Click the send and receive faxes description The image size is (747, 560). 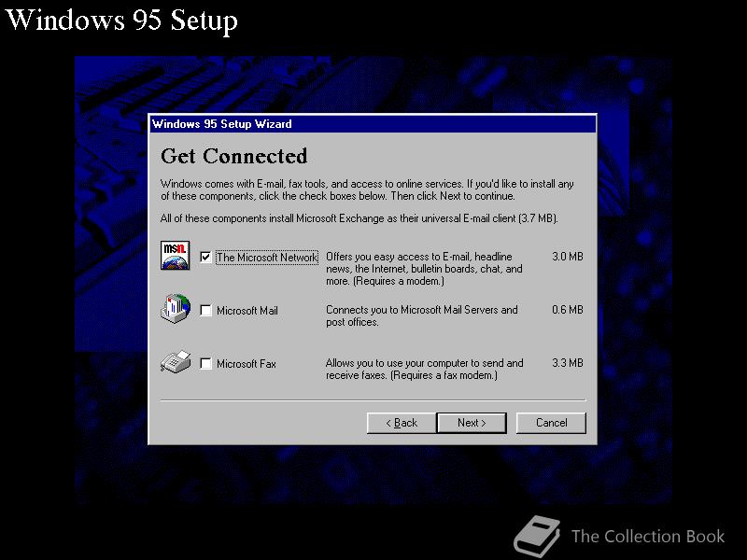(424, 370)
